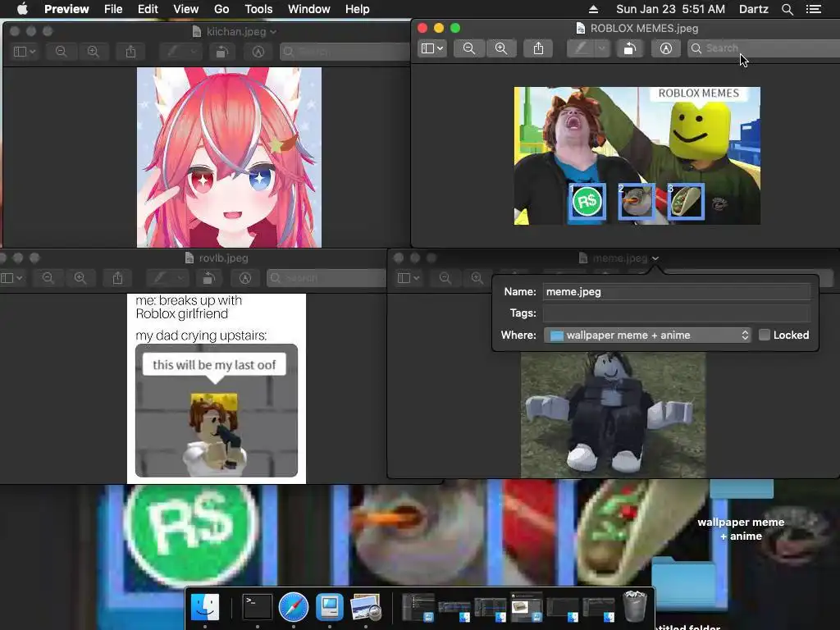Click the Robux thumbnail in ROBLOX MEMES image

[x=587, y=202]
